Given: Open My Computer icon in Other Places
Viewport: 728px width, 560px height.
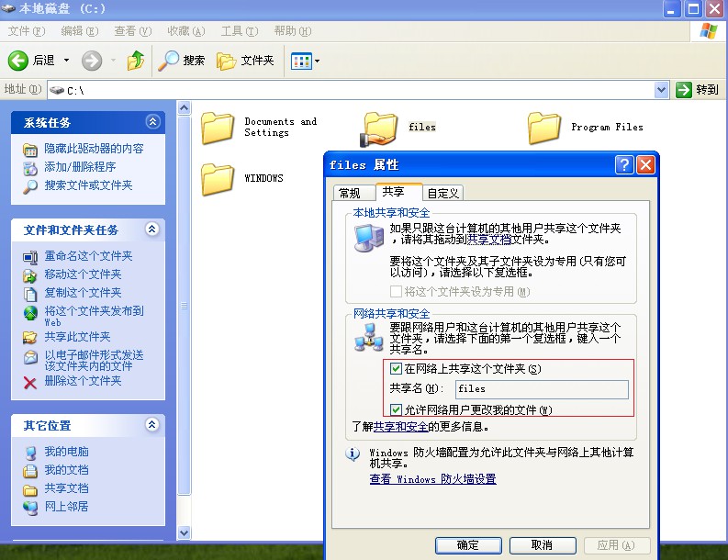Looking at the screenshot, I should coord(30,453).
